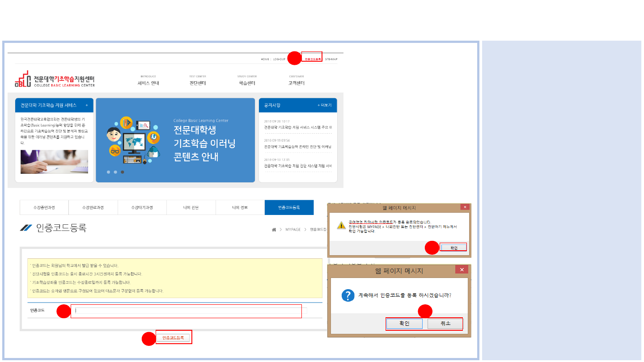This screenshot has height=362, width=644.
Task: Click the blue question mark icon
Action: (348, 295)
